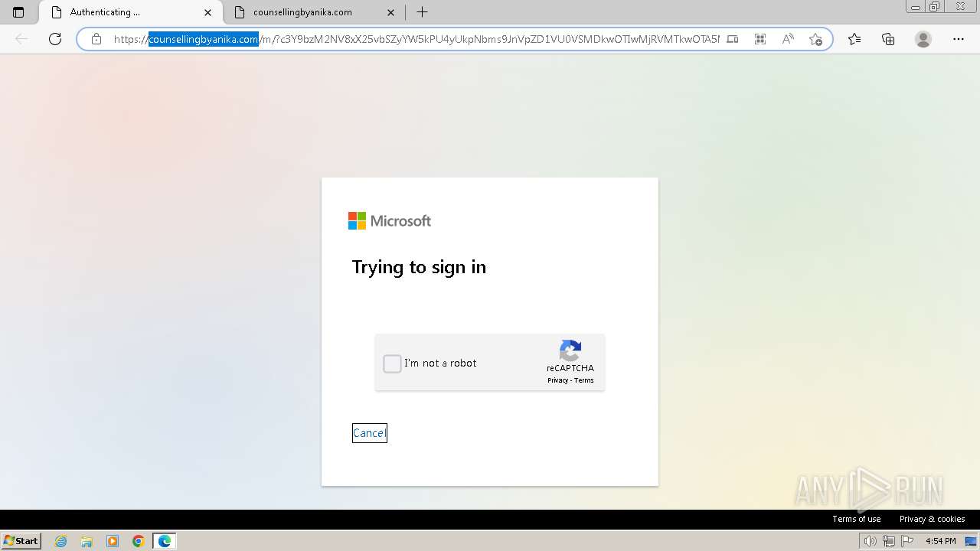Close the Authenticating tab
The width and height of the screenshot is (980, 551).
(208, 12)
